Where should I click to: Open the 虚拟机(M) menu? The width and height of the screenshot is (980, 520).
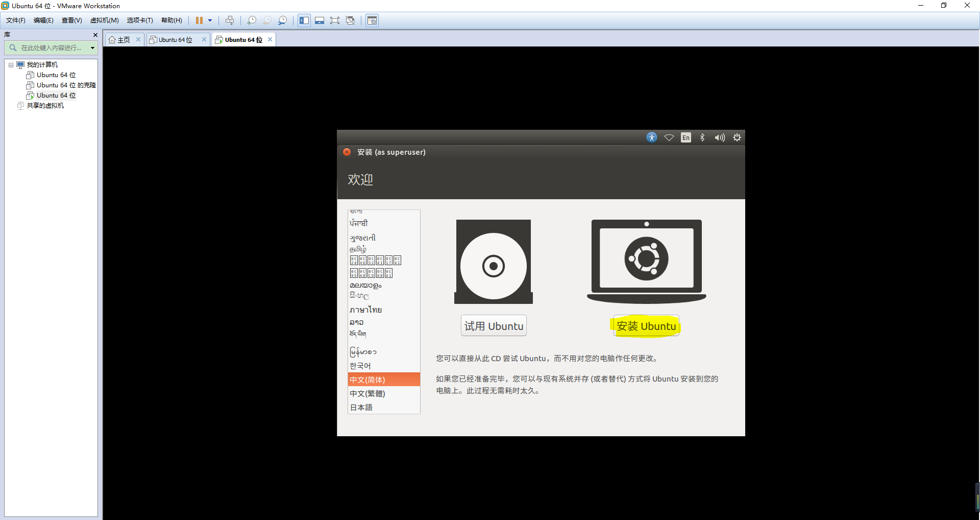pyautogui.click(x=105, y=20)
